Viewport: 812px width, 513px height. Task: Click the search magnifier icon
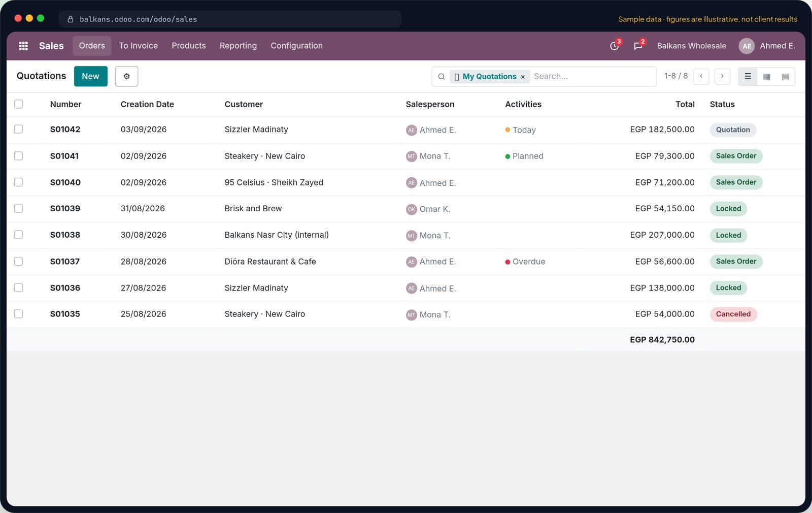[442, 77]
